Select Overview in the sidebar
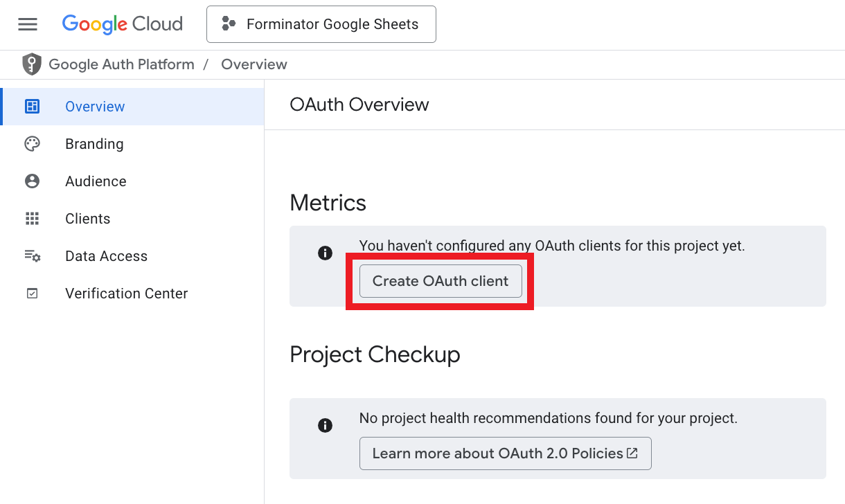845x504 pixels. 132,107
